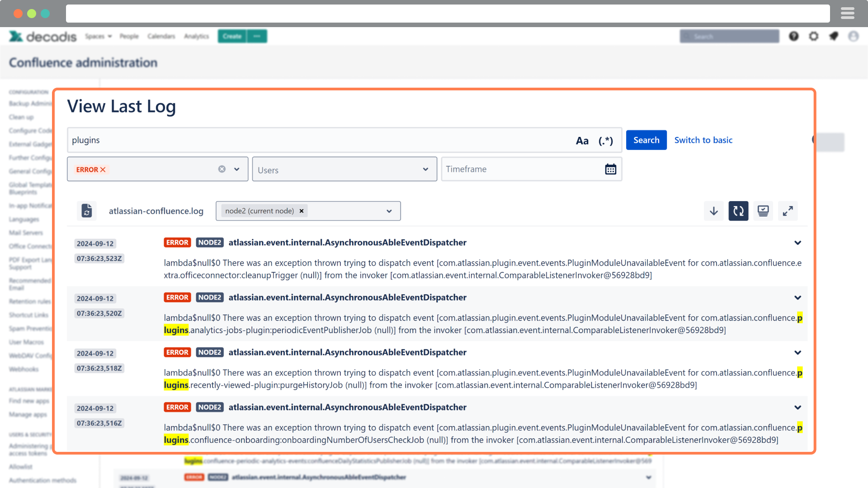
Task: Enable regex search mode with (.*)
Action: 606,140
